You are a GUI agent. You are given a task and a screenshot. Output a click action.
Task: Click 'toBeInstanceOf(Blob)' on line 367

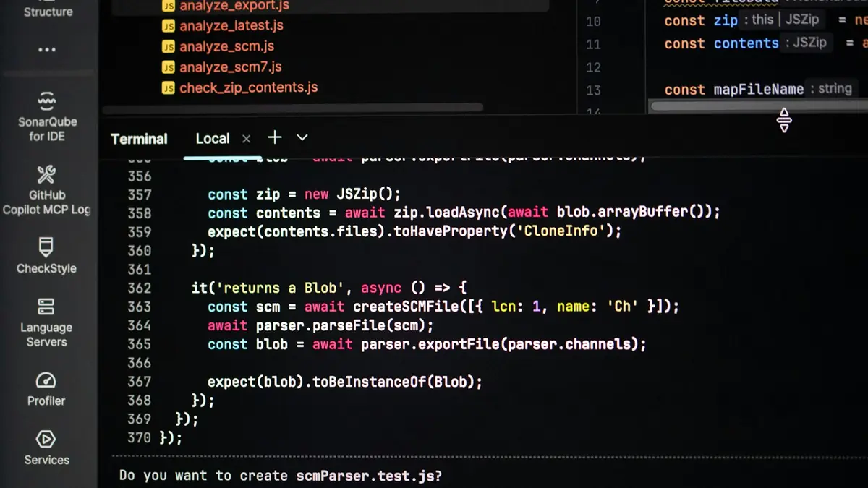393,382
